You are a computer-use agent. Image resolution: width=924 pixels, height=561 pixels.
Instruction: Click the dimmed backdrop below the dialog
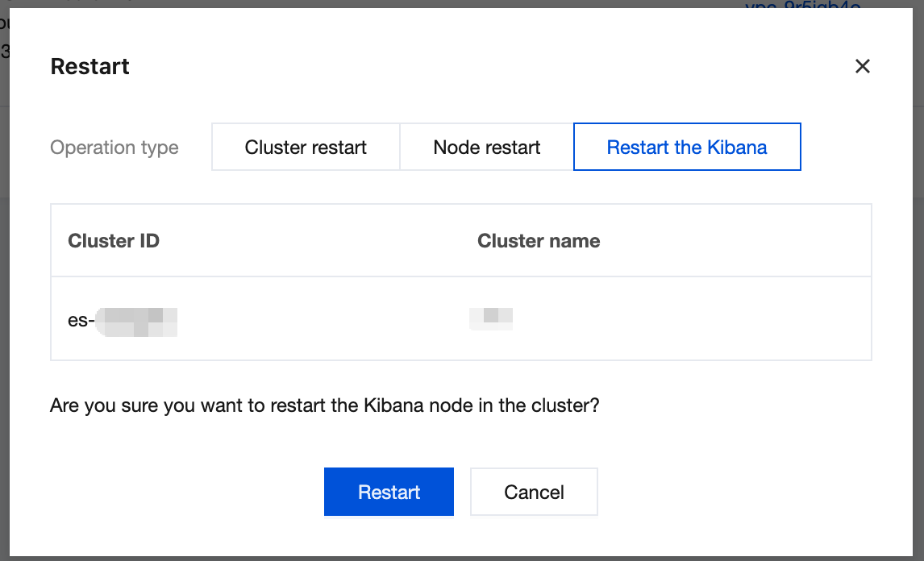click(462, 559)
